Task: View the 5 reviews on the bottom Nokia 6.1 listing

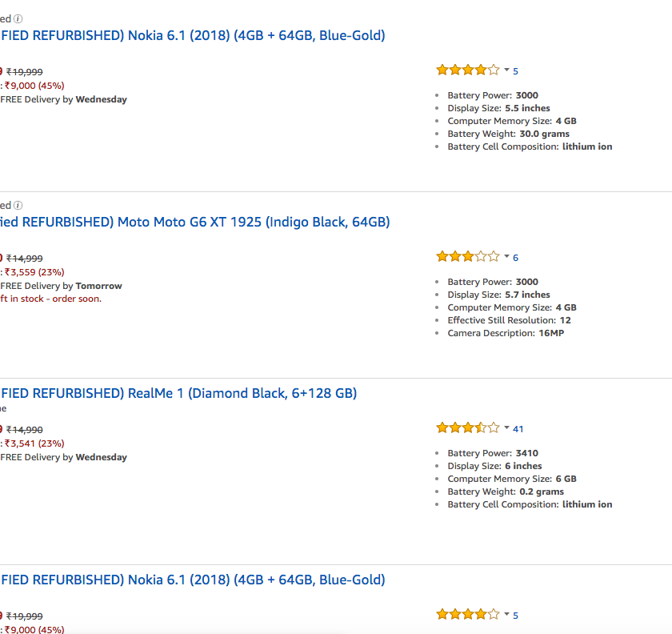Action: (x=516, y=615)
